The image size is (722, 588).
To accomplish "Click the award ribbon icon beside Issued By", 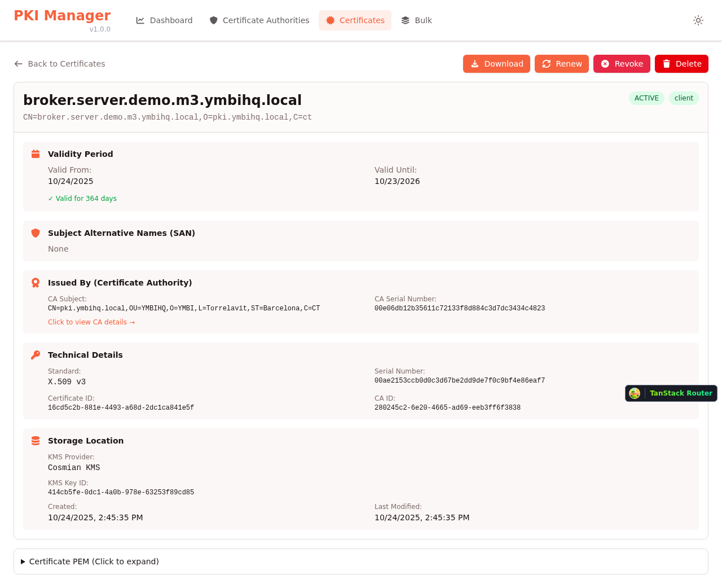I will click(36, 283).
